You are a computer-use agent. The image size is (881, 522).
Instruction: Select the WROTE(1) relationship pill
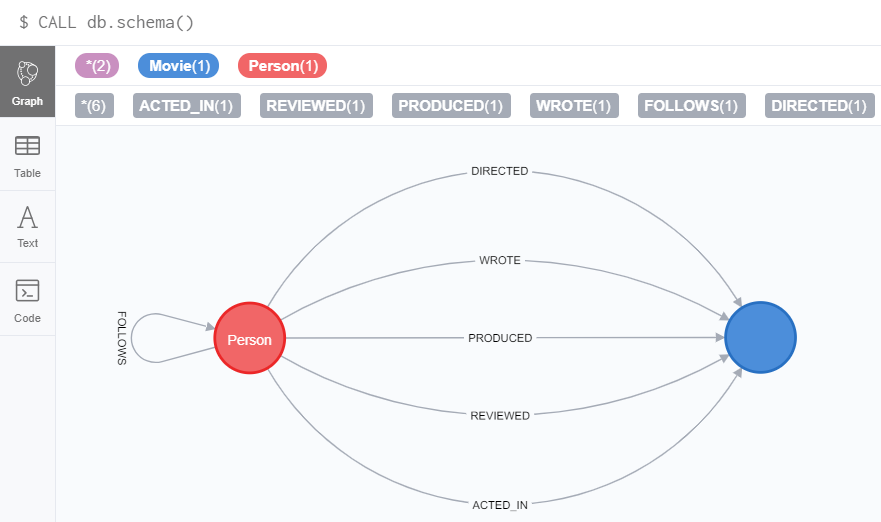[x=574, y=106]
